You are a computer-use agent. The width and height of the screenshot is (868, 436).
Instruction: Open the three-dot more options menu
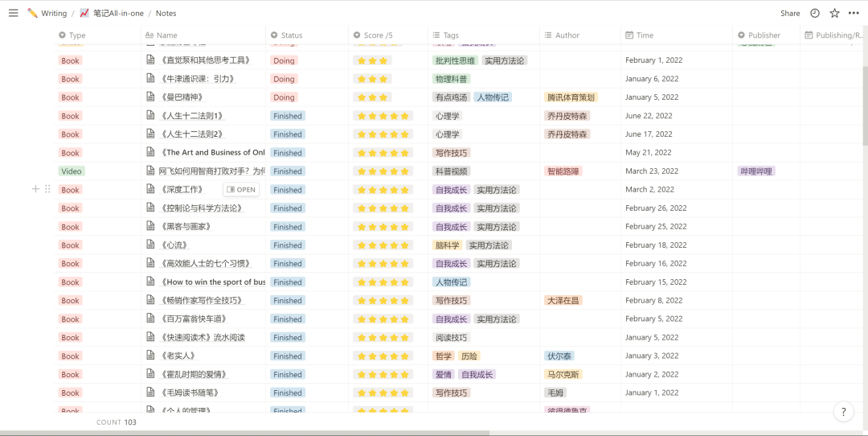tap(854, 14)
